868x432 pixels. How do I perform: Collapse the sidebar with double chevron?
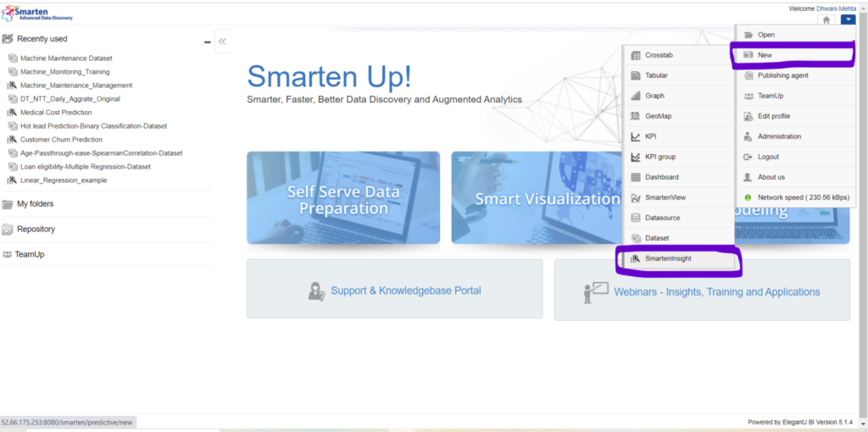point(222,42)
